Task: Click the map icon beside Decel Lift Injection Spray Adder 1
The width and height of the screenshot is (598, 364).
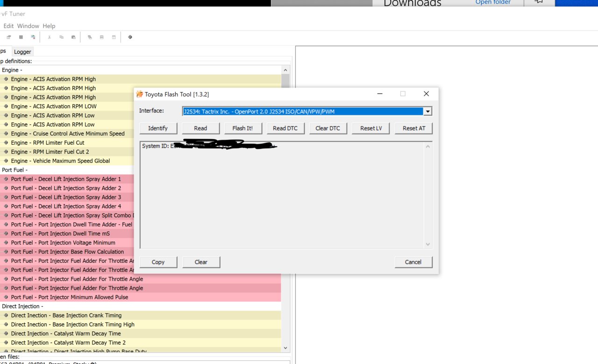Action: (x=6, y=179)
